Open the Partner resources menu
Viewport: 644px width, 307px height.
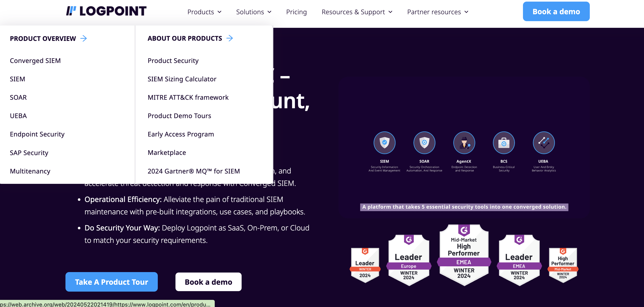coord(434,12)
